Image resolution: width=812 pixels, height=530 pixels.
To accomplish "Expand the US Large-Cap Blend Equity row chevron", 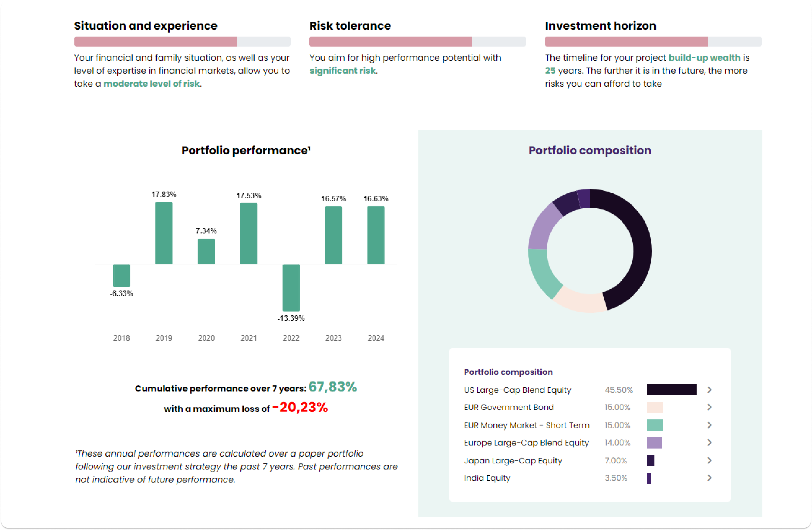I will [709, 390].
